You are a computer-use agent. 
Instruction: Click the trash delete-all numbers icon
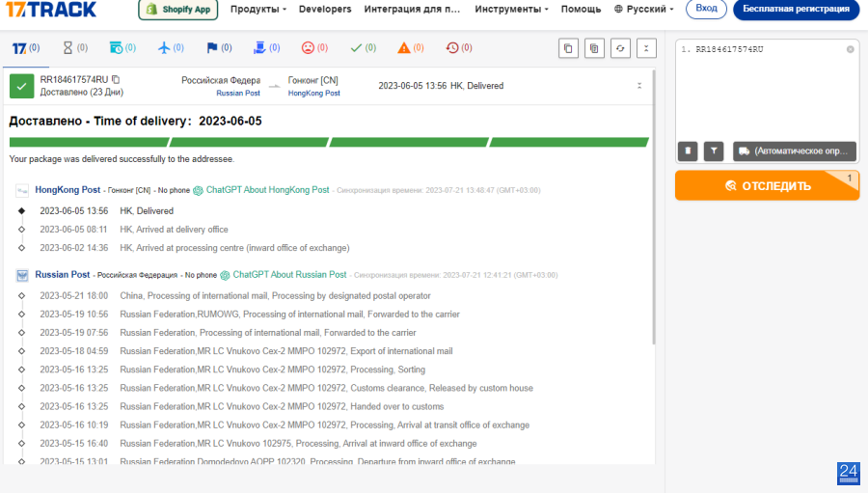[x=688, y=151]
